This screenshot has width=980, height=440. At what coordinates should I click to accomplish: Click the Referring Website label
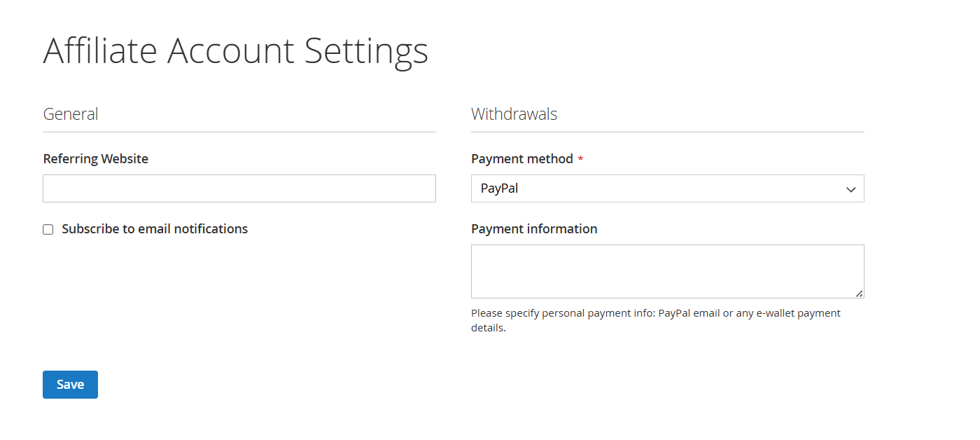click(95, 158)
